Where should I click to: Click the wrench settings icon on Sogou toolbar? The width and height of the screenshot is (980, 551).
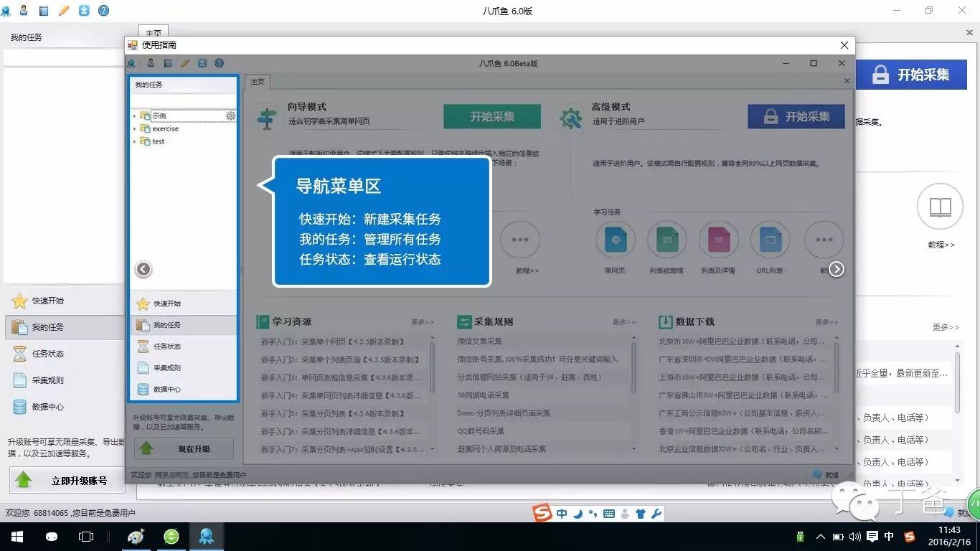(656, 514)
